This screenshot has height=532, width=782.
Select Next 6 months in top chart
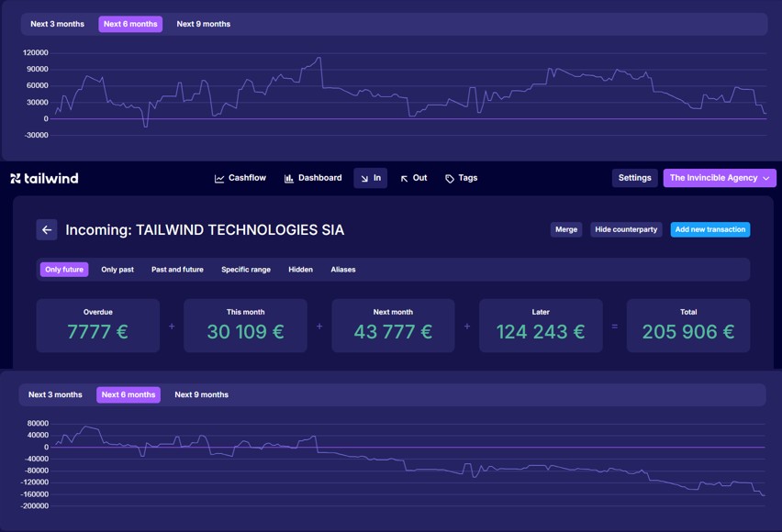pyautogui.click(x=130, y=24)
